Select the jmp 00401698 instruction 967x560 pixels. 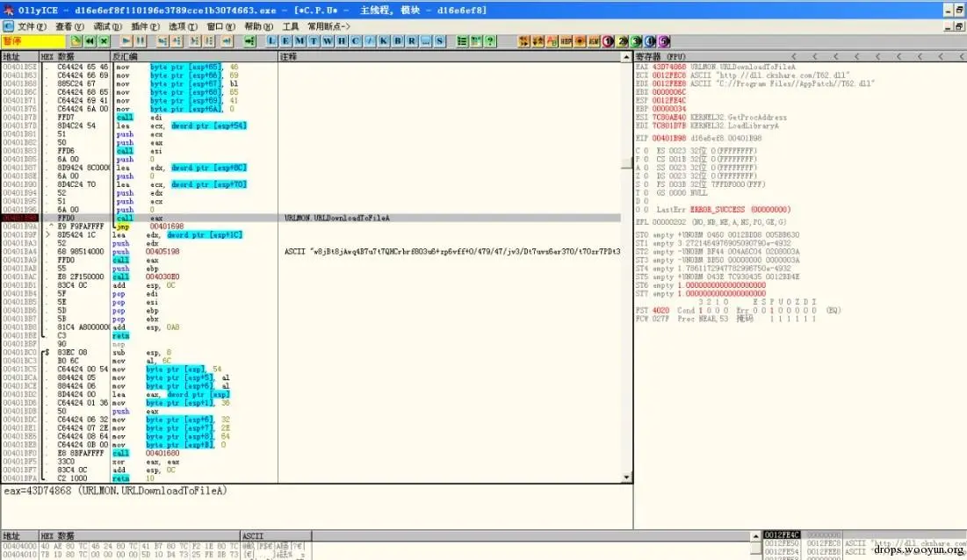[x=150, y=226]
